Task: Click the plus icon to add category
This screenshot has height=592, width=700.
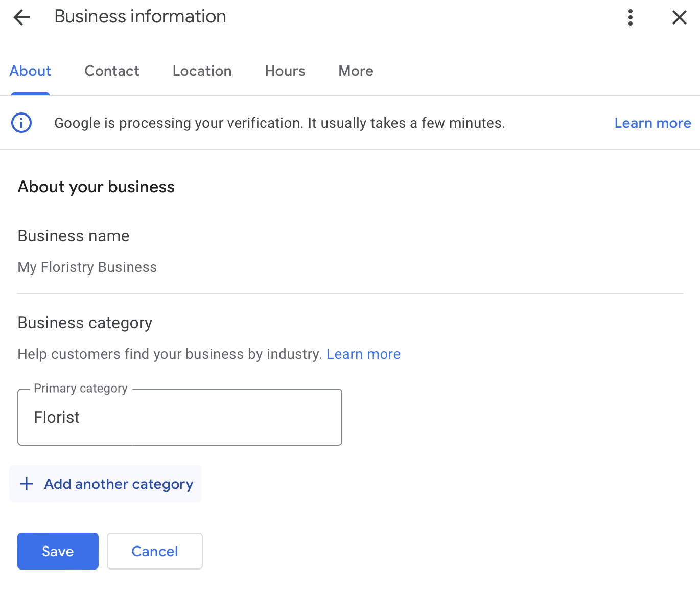Action: coord(26,484)
